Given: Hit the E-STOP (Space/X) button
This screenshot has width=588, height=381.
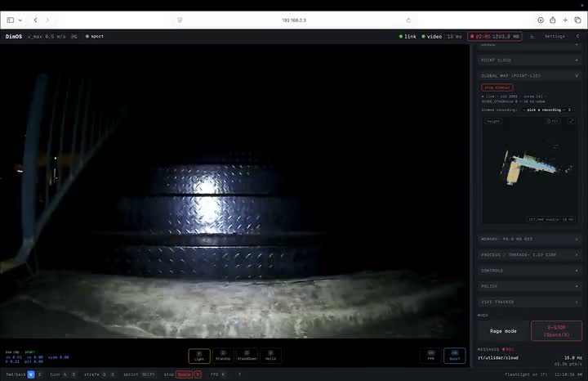Looking at the screenshot, I should click(x=556, y=331).
